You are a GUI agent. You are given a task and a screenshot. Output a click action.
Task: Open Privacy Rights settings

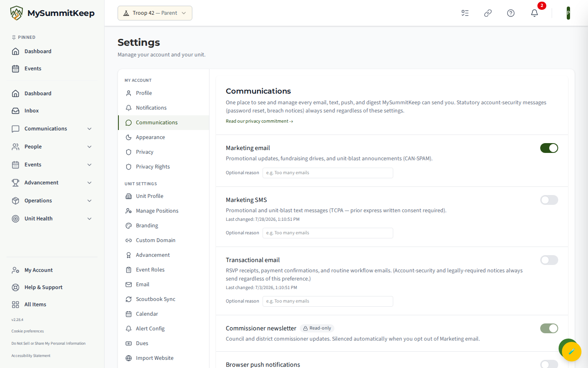(x=164, y=166)
